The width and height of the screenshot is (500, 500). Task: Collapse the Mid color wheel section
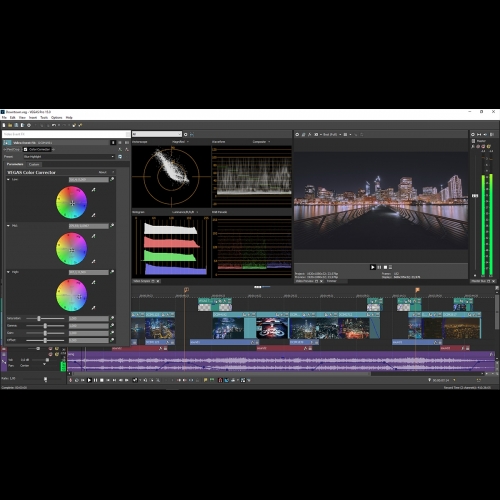pos(8,226)
